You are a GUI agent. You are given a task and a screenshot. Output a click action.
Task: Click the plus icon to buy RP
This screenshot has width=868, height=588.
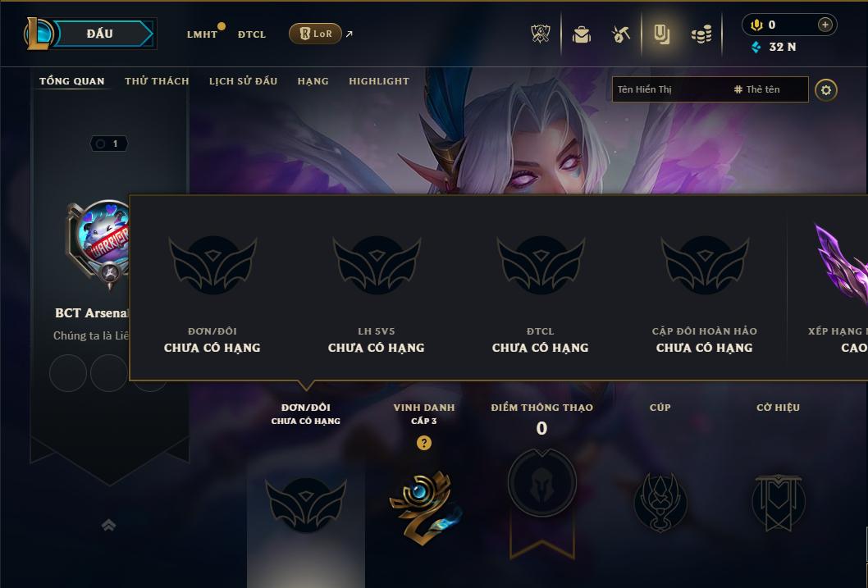pyautogui.click(x=825, y=25)
